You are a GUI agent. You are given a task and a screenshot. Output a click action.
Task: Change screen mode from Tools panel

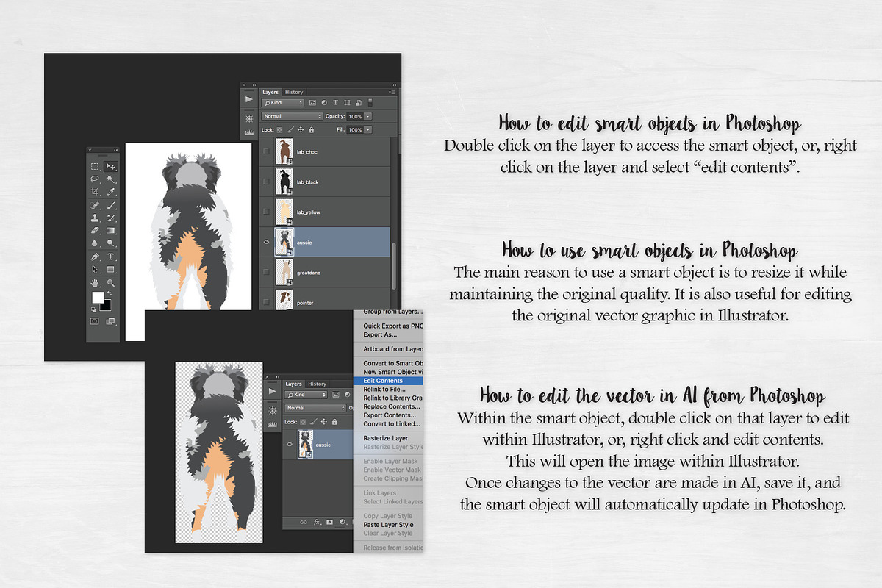(x=111, y=321)
